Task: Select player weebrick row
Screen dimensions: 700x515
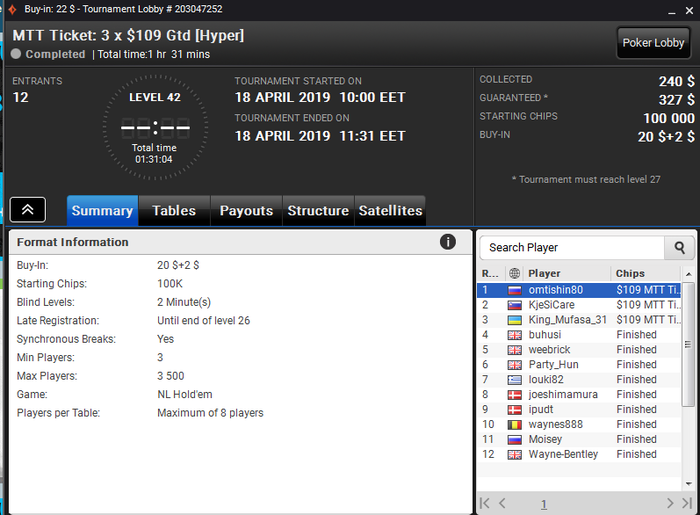Action: [579, 349]
